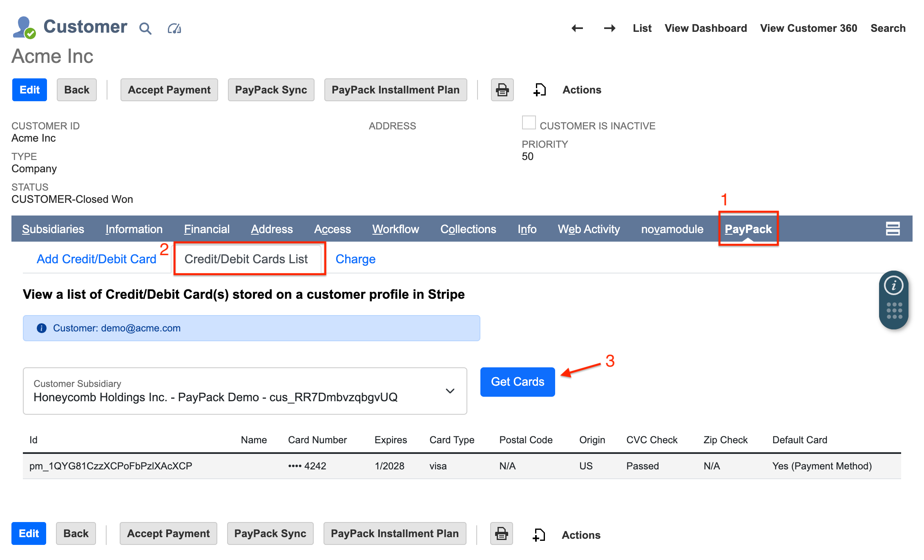Click the View Customer 360 link

point(808,28)
